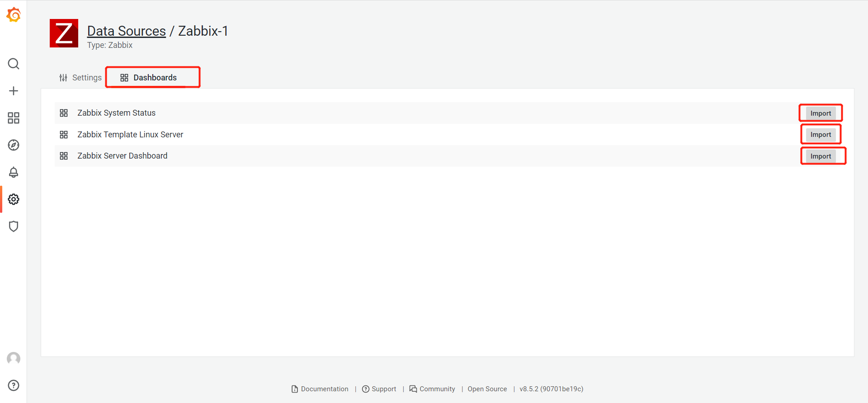This screenshot has height=403, width=868.
Task: Open the Dashboards grid icon in sidebar
Action: pyautogui.click(x=14, y=118)
